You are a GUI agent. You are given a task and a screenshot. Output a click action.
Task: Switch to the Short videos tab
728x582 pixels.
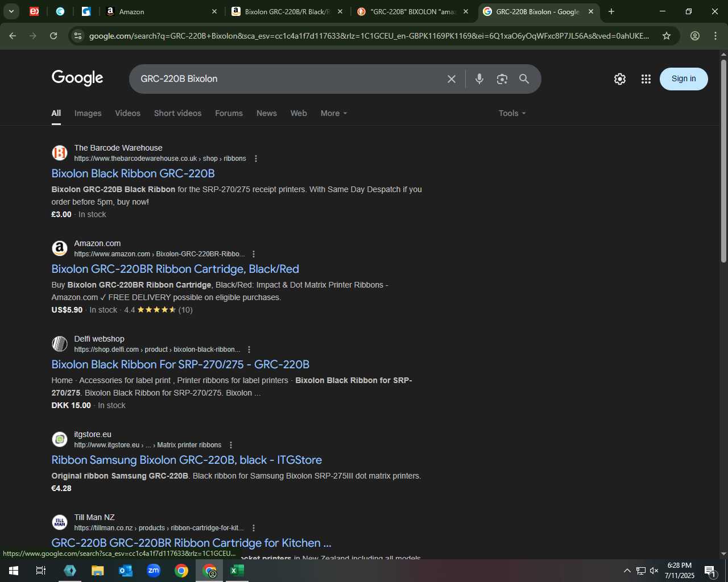(177, 113)
